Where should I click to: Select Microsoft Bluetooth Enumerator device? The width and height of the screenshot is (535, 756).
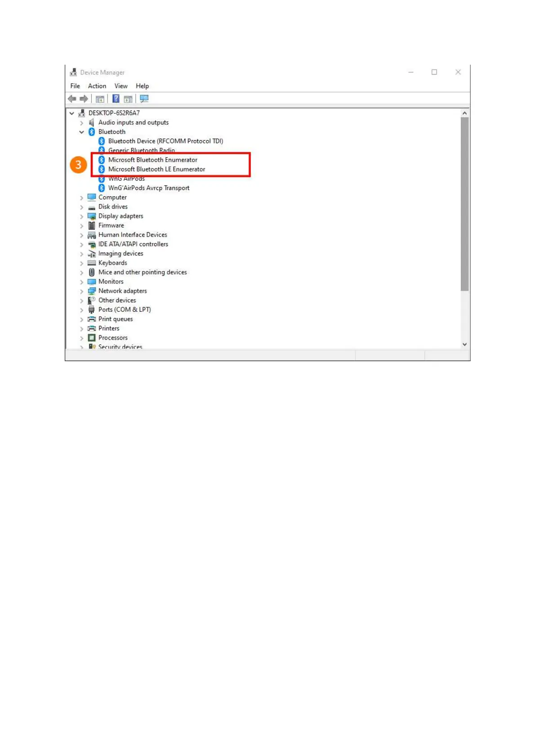153,160
